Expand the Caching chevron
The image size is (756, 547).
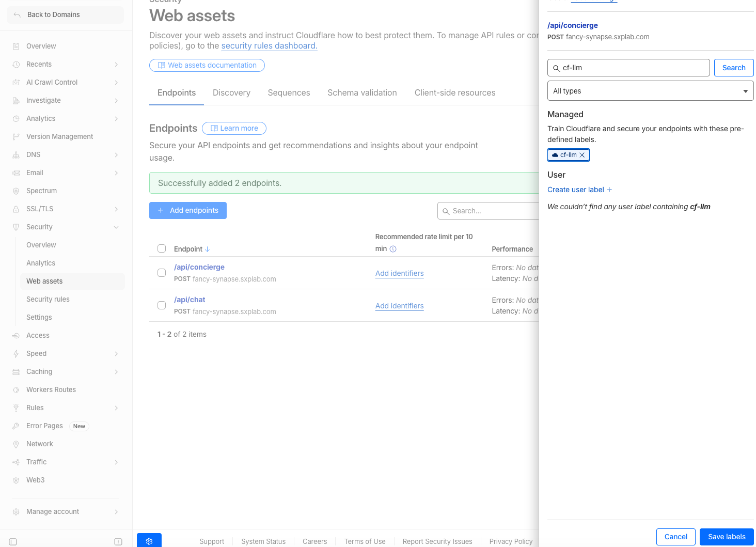pyautogui.click(x=116, y=372)
